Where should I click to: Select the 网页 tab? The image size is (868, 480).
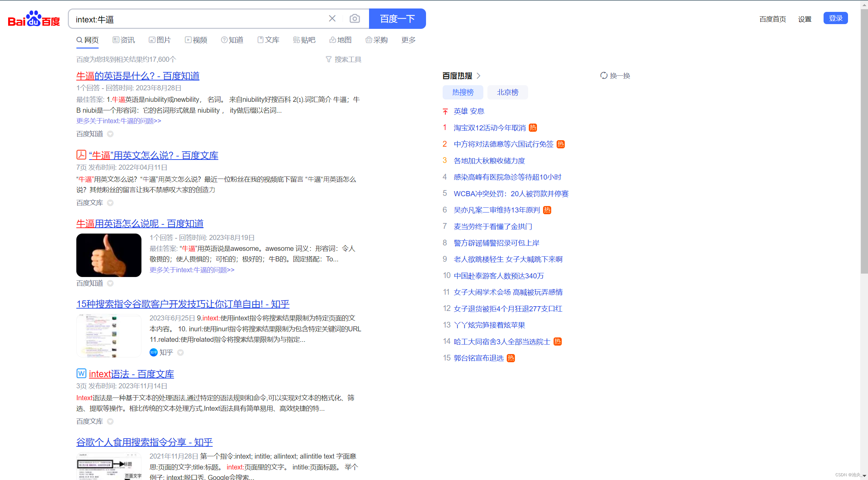pyautogui.click(x=88, y=40)
